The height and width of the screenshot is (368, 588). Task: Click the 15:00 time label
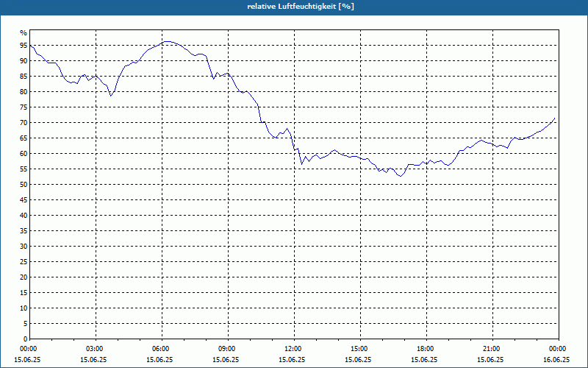pyautogui.click(x=360, y=349)
